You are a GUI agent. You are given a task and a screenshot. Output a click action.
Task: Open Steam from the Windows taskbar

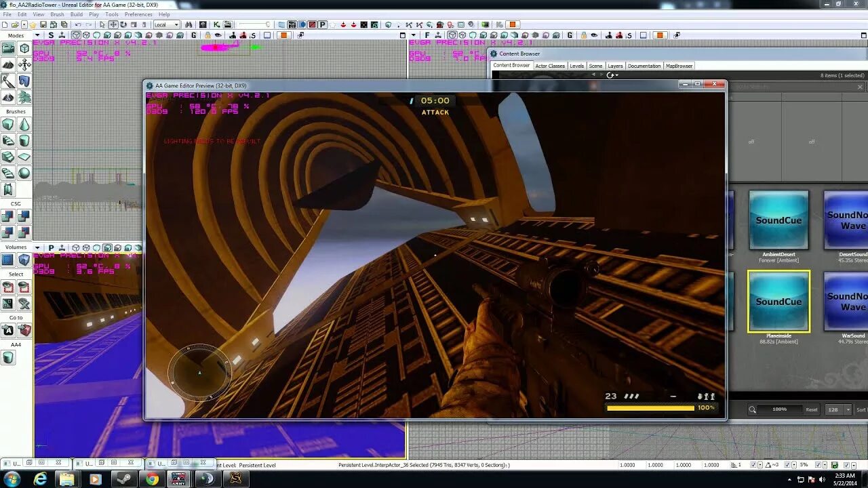tap(123, 479)
